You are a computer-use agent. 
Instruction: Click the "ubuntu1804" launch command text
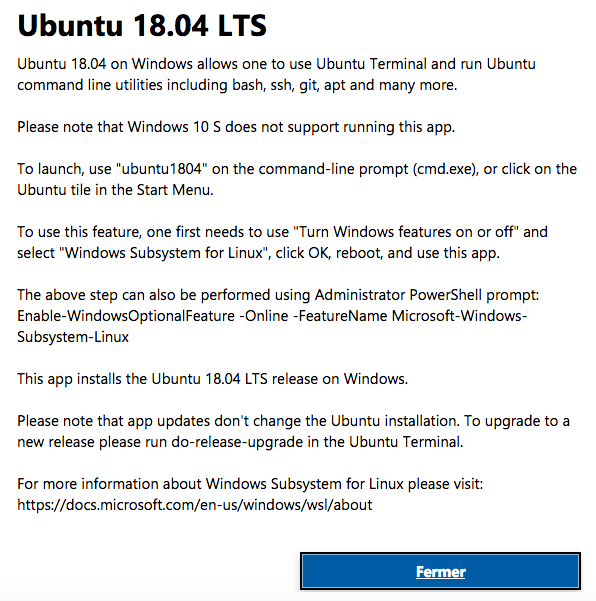(x=162, y=169)
